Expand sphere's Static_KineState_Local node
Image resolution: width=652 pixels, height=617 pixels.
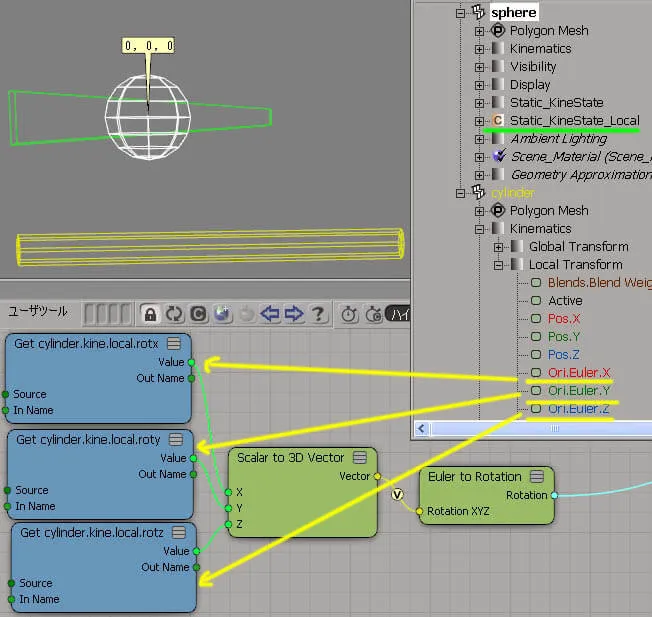pos(479,121)
